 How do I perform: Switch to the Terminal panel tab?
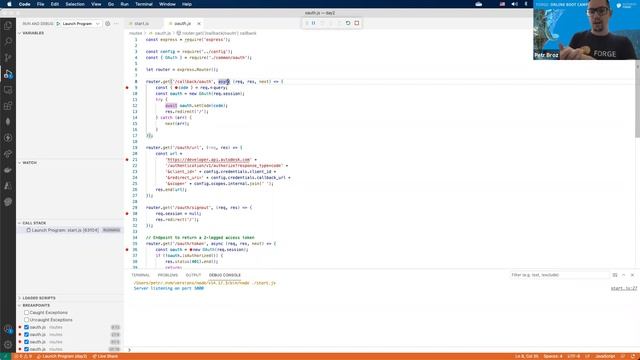pos(141,275)
